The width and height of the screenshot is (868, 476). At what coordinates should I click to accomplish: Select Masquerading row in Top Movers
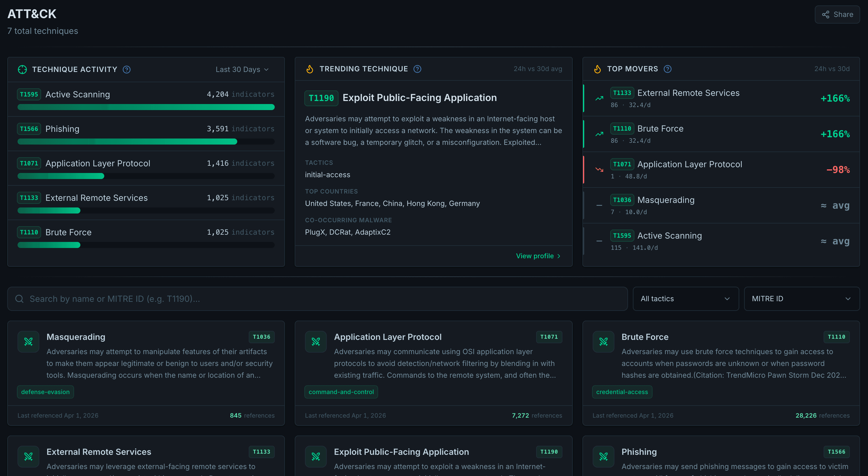721,205
